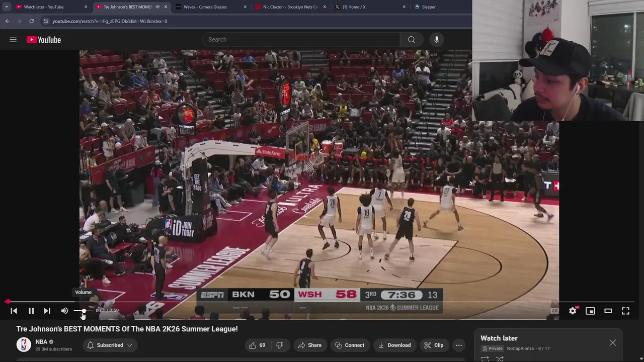Go to the YouTube home logo
644x362 pixels.
[44, 40]
